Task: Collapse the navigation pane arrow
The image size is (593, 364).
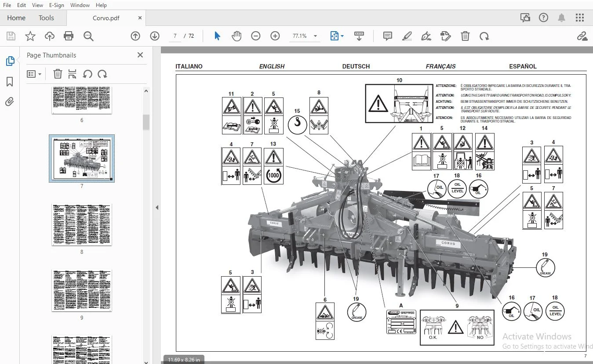Action: point(157,207)
